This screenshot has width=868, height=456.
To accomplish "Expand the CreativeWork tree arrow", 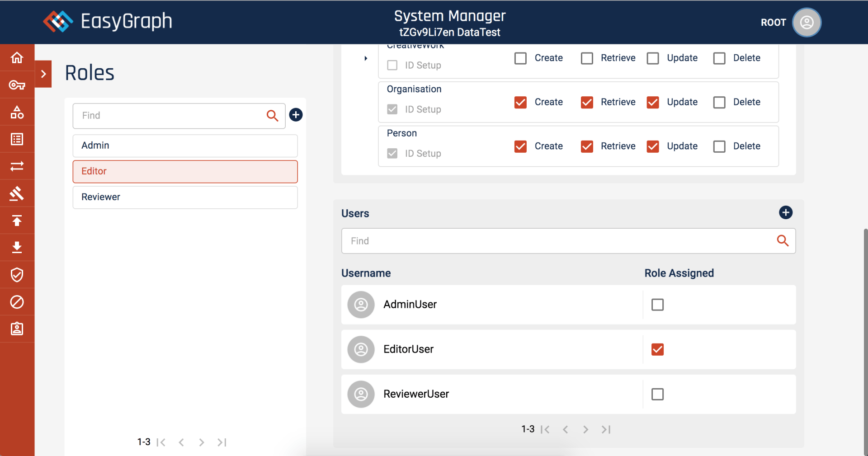I will [x=366, y=58].
